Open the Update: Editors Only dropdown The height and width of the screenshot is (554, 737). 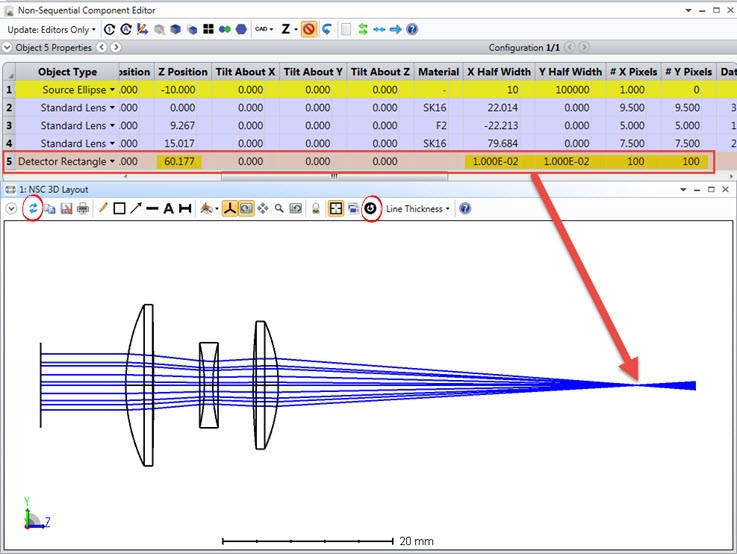[51, 30]
